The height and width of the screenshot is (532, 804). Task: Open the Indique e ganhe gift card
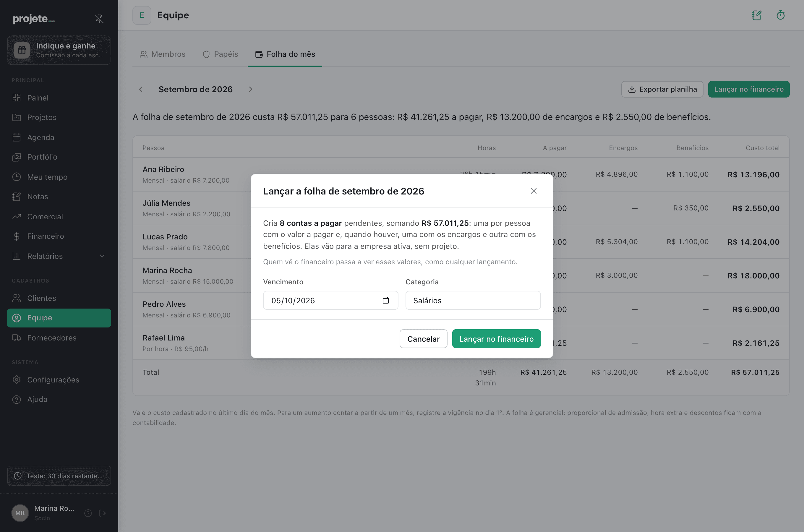pos(59,50)
